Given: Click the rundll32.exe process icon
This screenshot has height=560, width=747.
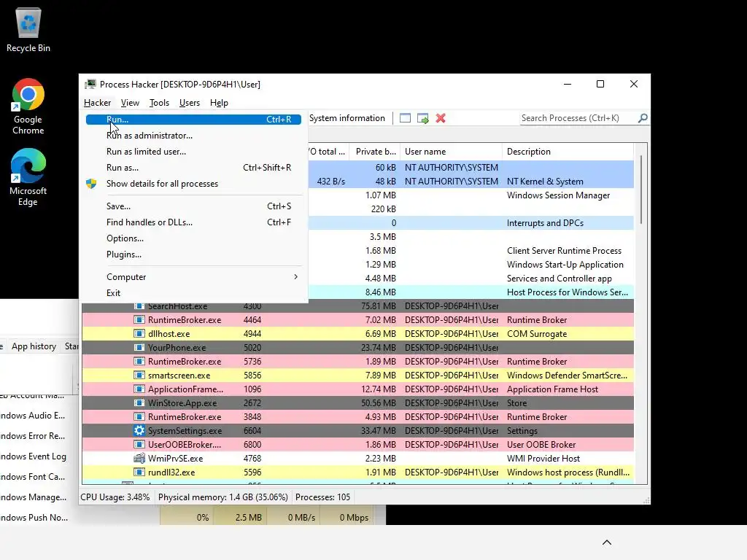Looking at the screenshot, I should pyautogui.click(x=139, y=472).
